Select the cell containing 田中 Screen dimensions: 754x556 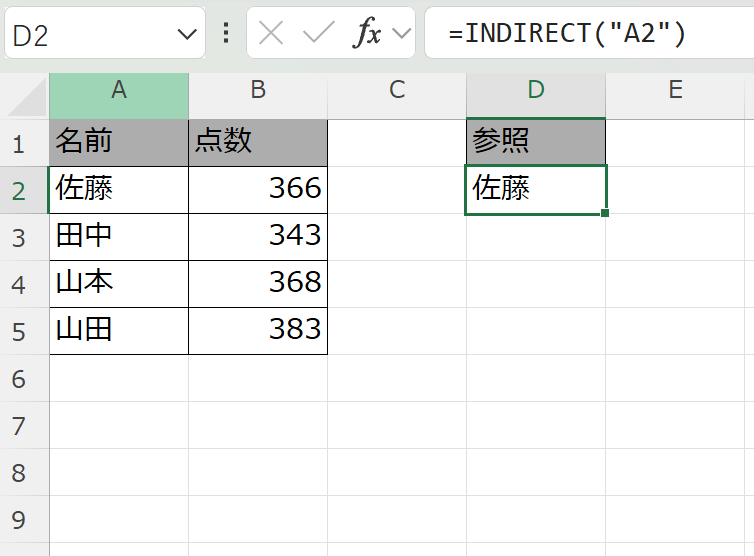point(119,236)
